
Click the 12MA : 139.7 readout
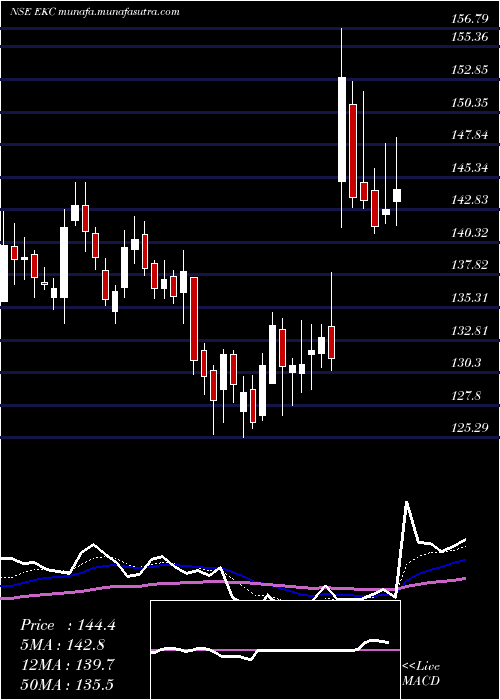tap(67, 665)
